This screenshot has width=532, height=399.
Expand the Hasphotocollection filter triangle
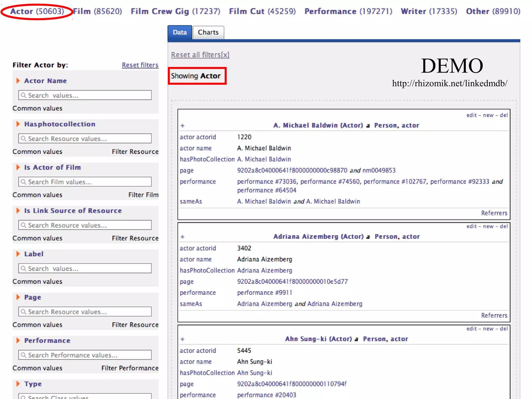click(18, 124)
